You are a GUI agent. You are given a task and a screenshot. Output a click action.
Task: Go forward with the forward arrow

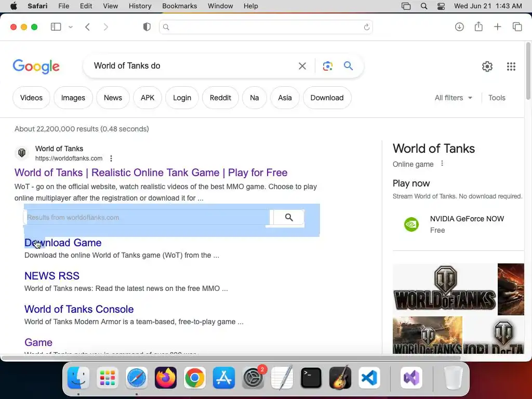click(x=106, y=27)
